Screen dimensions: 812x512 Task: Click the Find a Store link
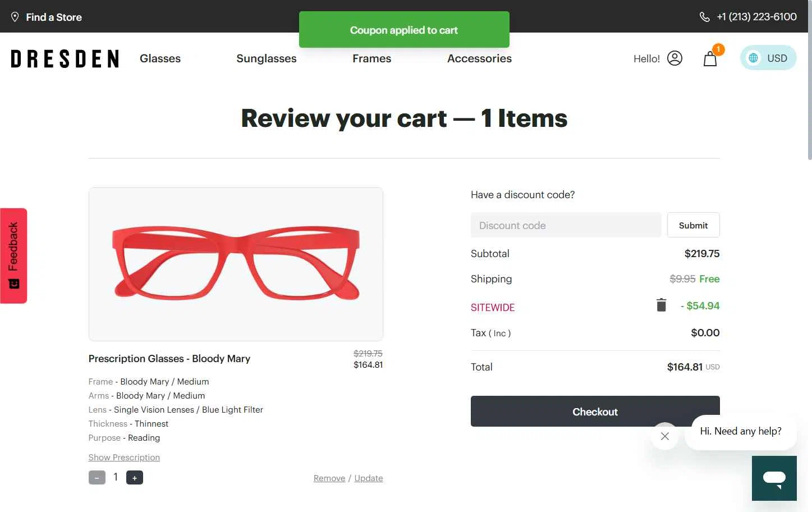click(x=54, y=17)
